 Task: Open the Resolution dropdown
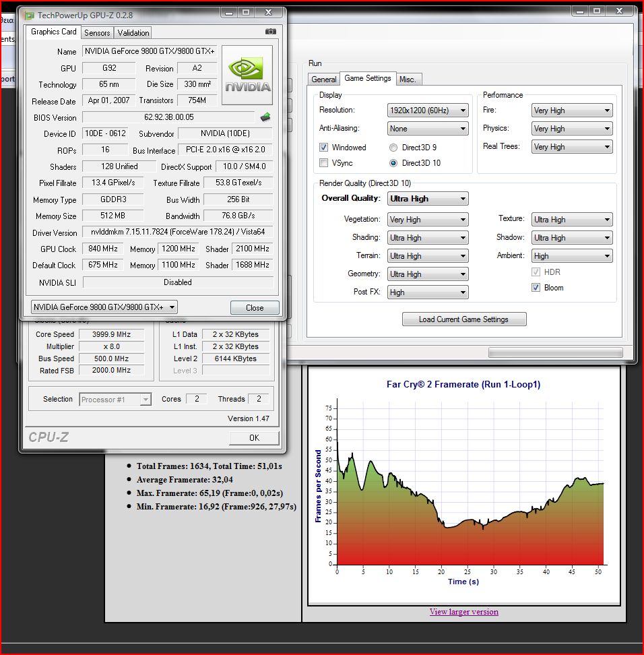point(428,111)
